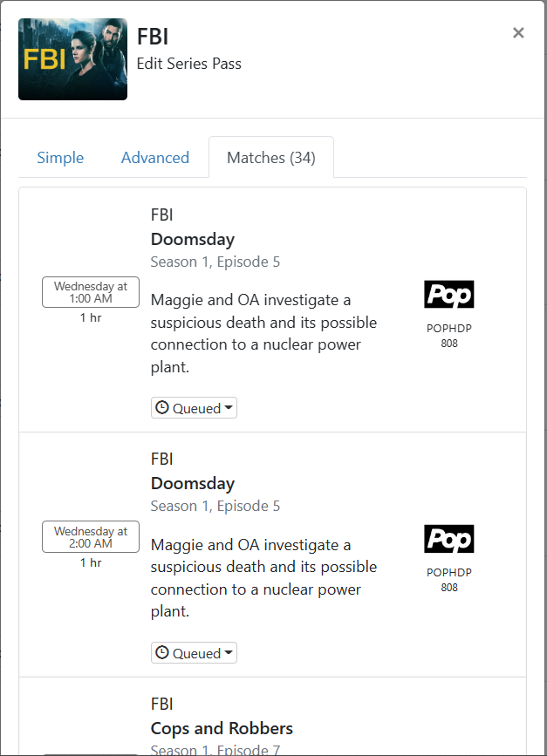Click the Pop channel logo for 1:00 AM airing

pyautogui.click(x=448, y=295)
